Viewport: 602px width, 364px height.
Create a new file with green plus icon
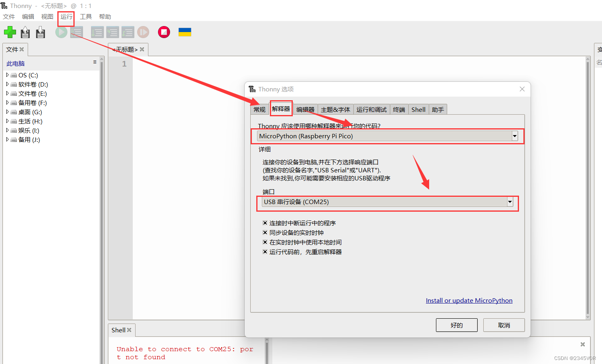pos(10,32)
